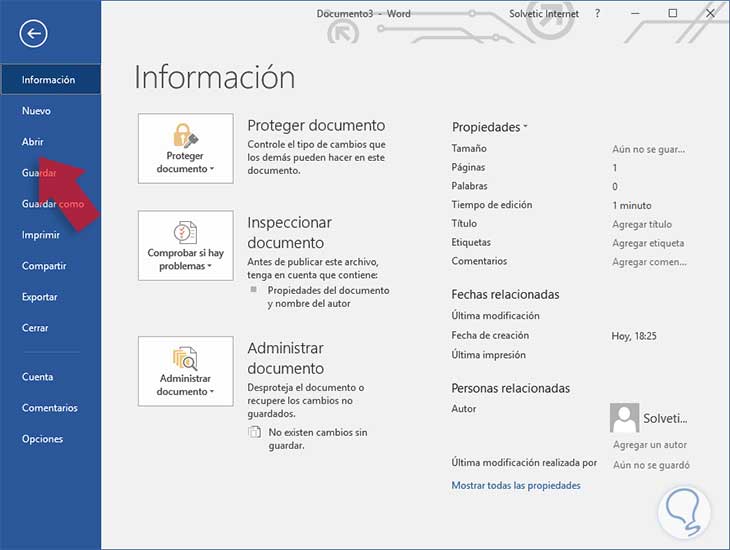
Task: Maximize the Word window
Action: pyautogui.click(x=672, y=14)
